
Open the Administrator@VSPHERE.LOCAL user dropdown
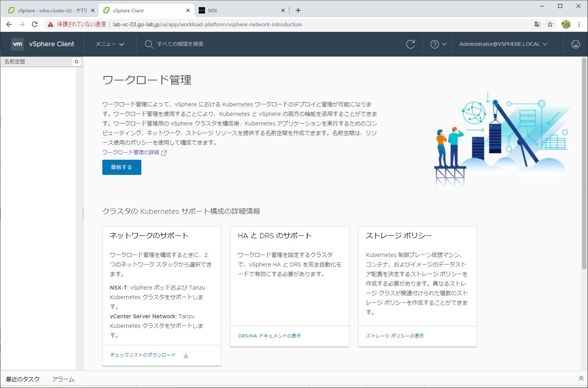(x=503, y=44)
